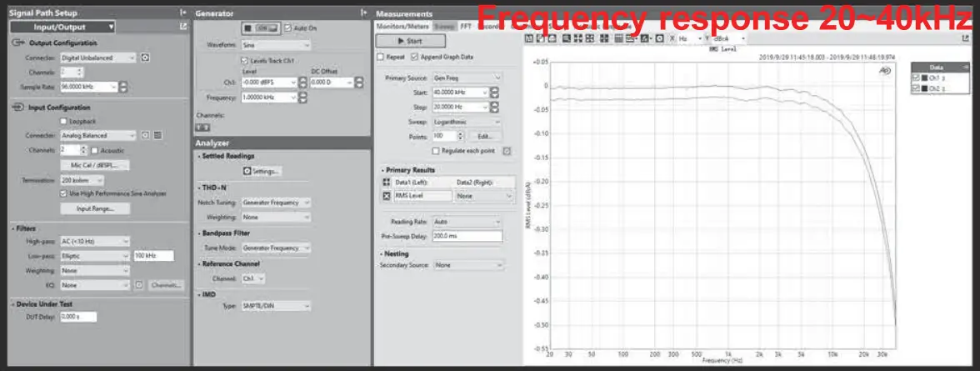Click the Generator channels toggle buttons

203,127
